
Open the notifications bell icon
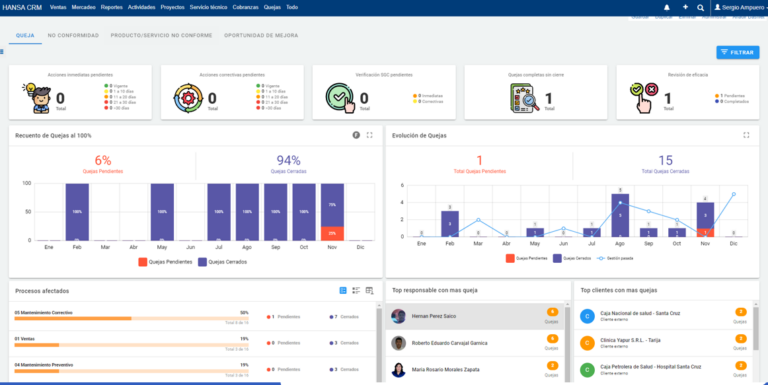click(667, 7)
